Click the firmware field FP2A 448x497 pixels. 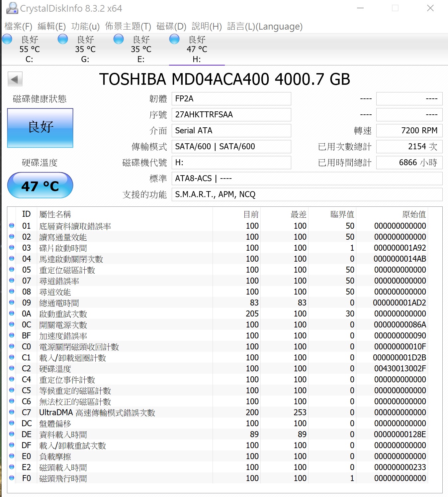click(x=231, y=99)
